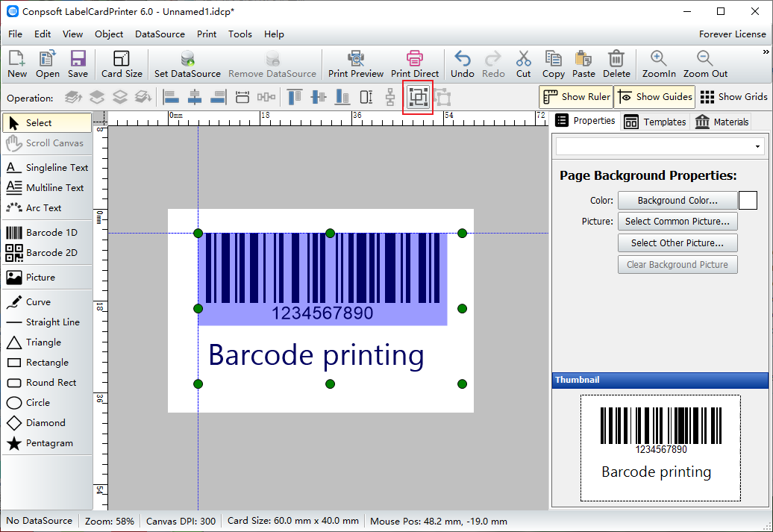The width and height of the screenshot is (773, 532).
Task: Open the Print menu
Action: pos(207,34)
